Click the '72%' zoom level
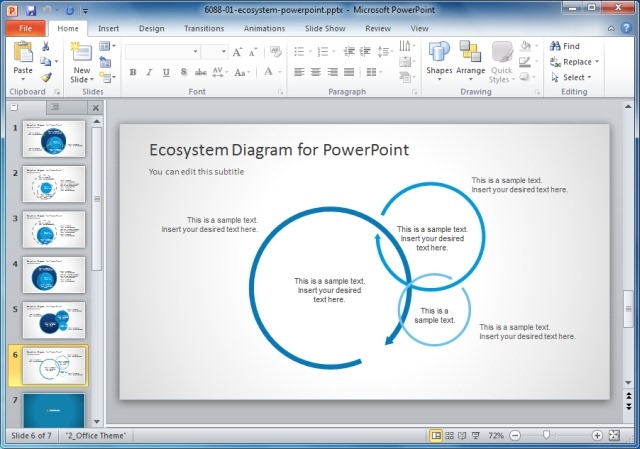The height and width of the screenshot is (449, 640). 496,436
